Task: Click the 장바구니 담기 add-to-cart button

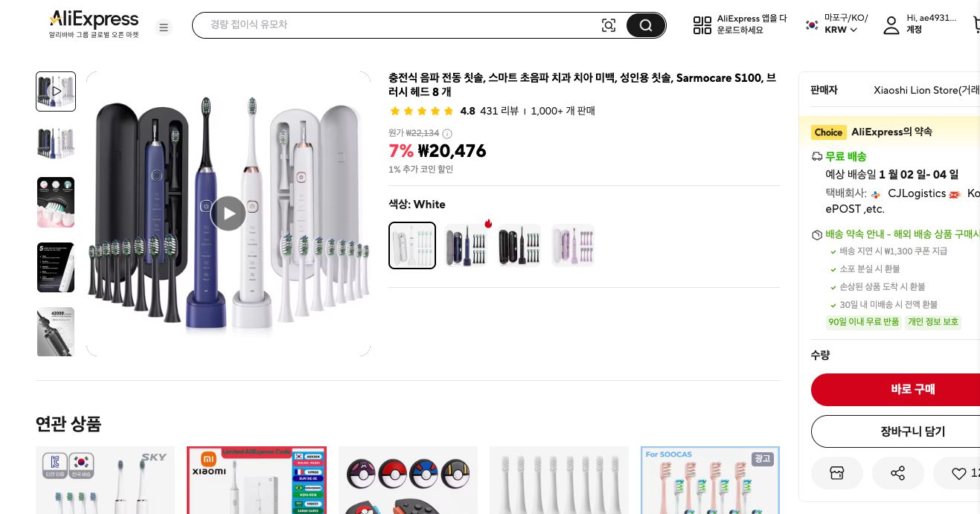Action: tap(912, 431)
